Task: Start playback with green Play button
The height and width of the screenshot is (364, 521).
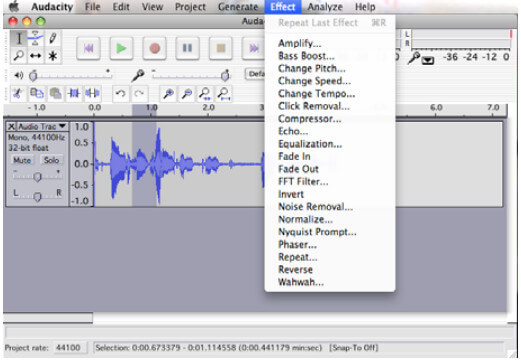Action: (x=121, y=48)
